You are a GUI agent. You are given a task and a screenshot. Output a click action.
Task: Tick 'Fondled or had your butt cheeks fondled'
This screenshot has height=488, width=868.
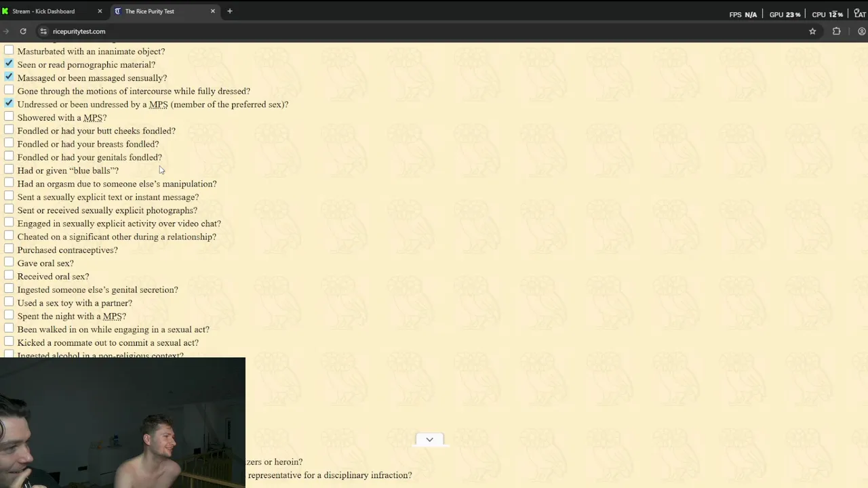(9, 130)
